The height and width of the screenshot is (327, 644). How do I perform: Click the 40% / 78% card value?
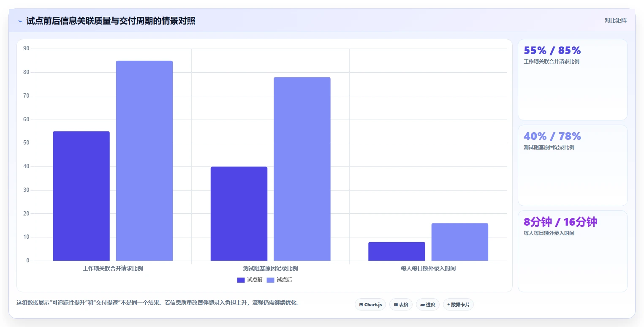coord(552,136)
